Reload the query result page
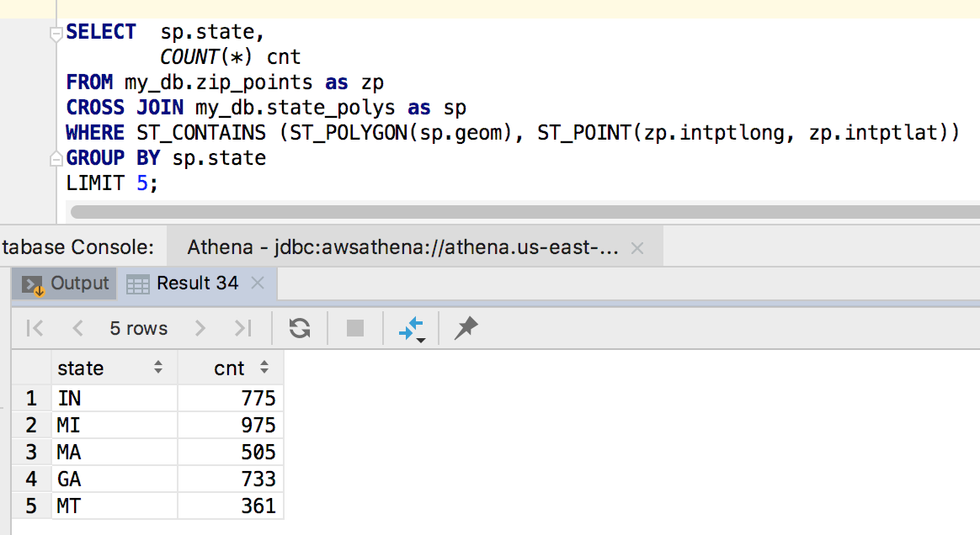The image size is (980, 535). 300,328
